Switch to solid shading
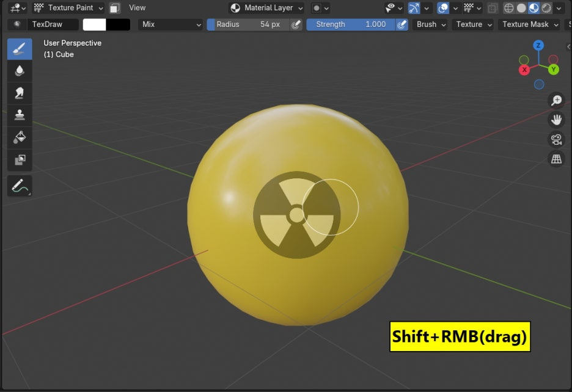The width and height of the screenshot is (572, 392). tap(521, 8)
